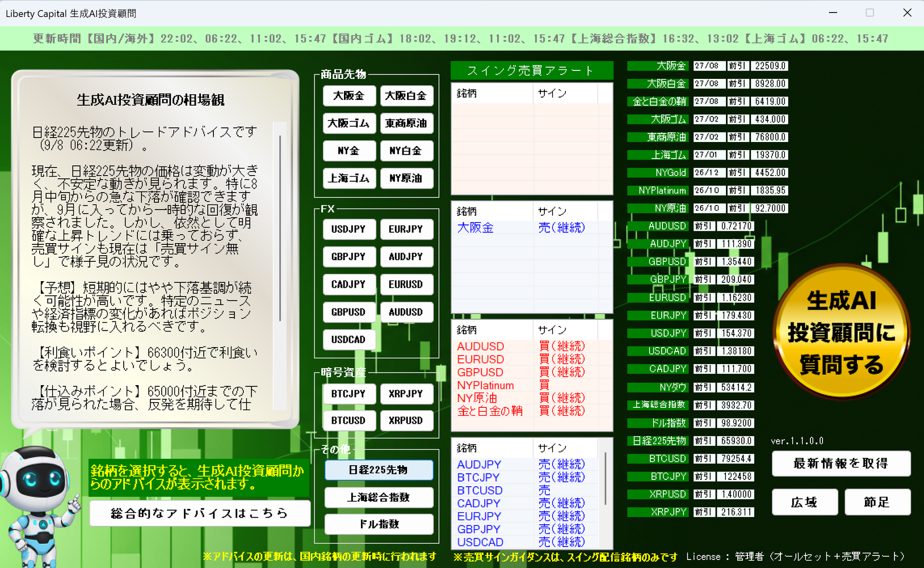Pick the USDJPY FX button
This screenshot has width=924, height=568.
point(349,229)
